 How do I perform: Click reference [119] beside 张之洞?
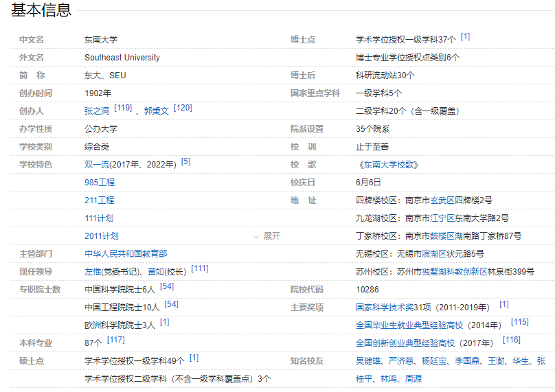coord(123,108)
